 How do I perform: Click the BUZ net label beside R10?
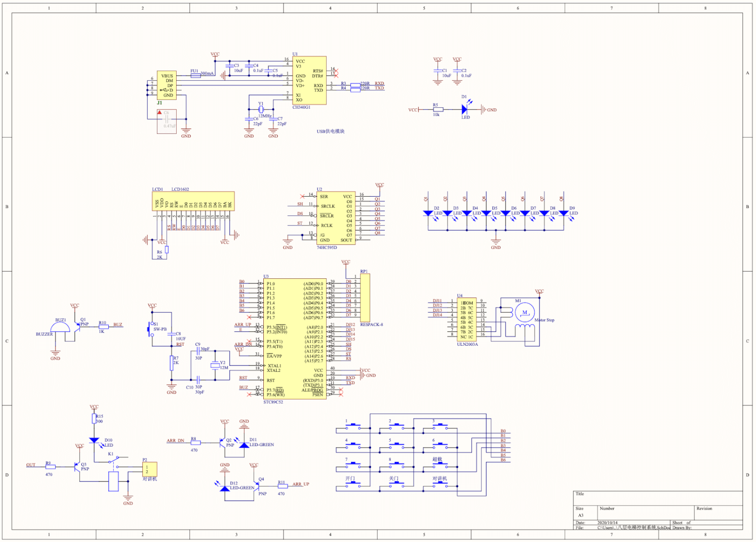(118, 325)
